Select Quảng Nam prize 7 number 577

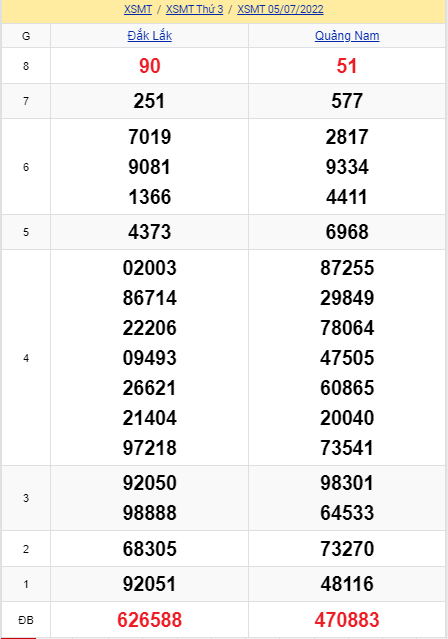click(347, 101)
